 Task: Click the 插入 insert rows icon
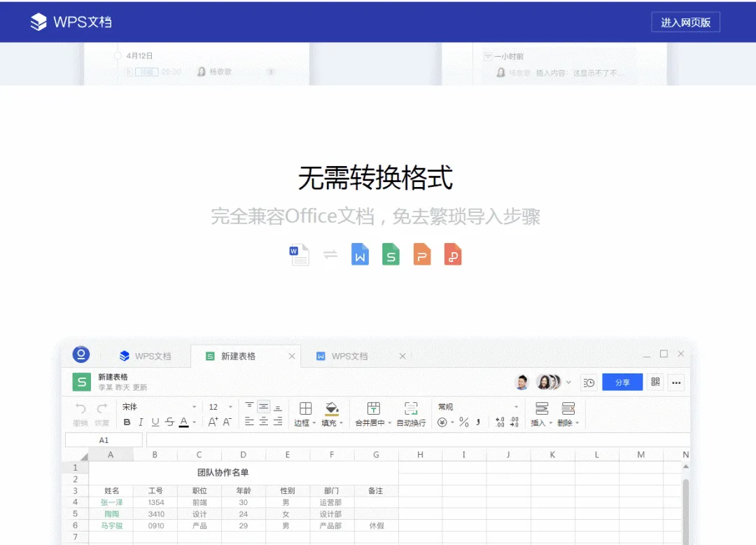(542, 408)
